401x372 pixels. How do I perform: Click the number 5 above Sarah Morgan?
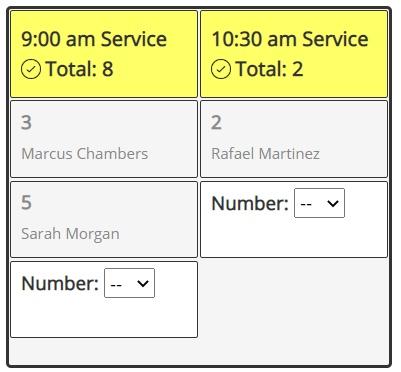click(26, 202)
